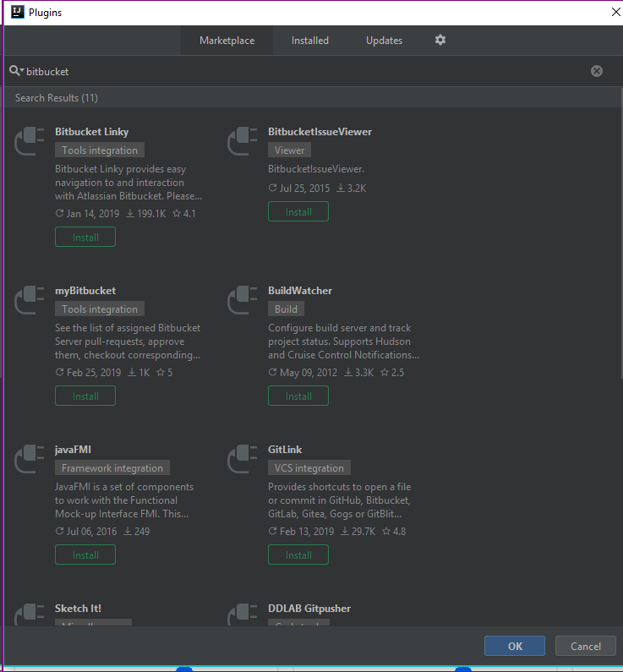
Task: Click the Sketch It! plugin icon
Action: point(29,615)
